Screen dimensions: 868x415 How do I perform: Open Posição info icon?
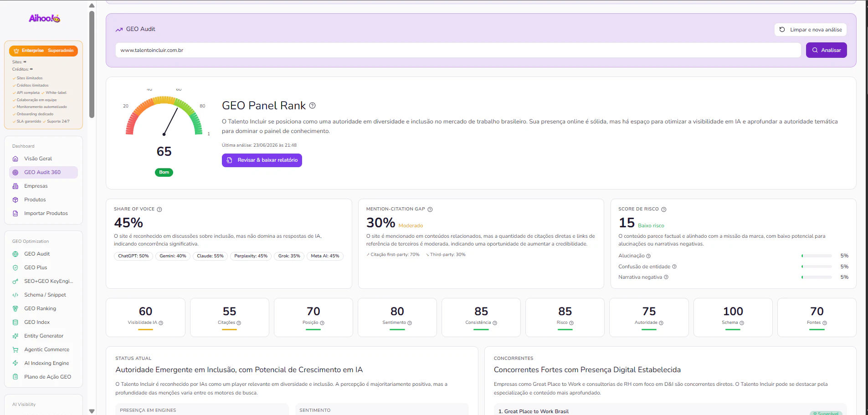click(x=322, y=323)
